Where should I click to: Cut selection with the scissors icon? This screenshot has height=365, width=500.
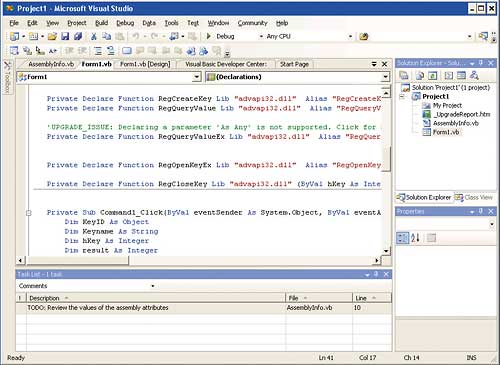(94, 36)
